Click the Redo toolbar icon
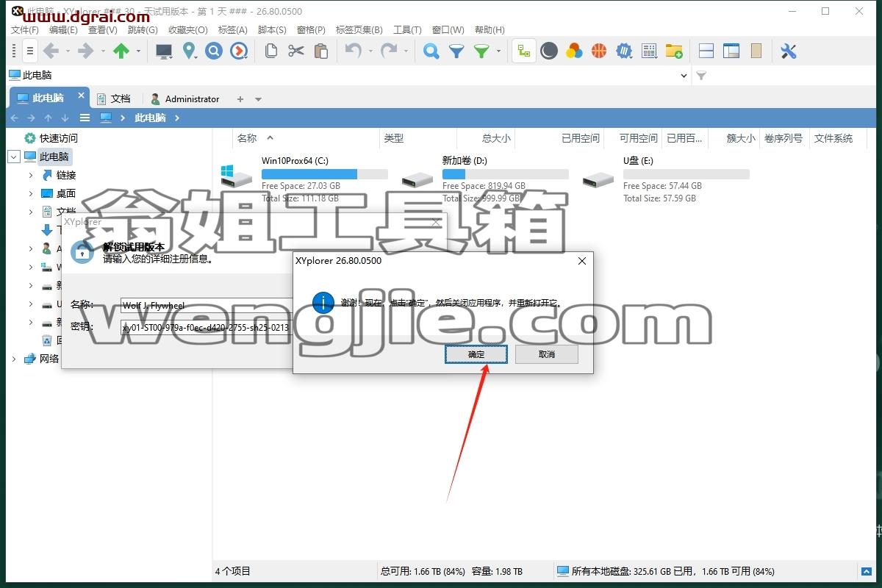The height and width of the screenshot is (588, 882). pos(389,51)
